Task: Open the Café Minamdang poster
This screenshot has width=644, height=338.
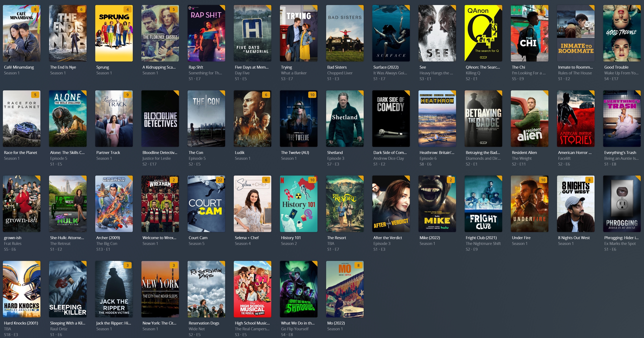Action: [22, 33]
